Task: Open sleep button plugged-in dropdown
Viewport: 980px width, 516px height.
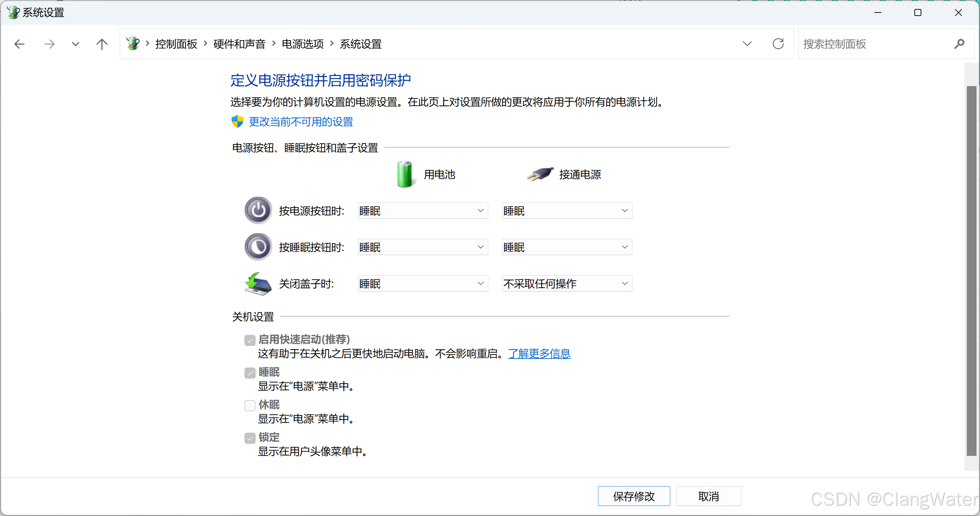Action: [566, 247]
